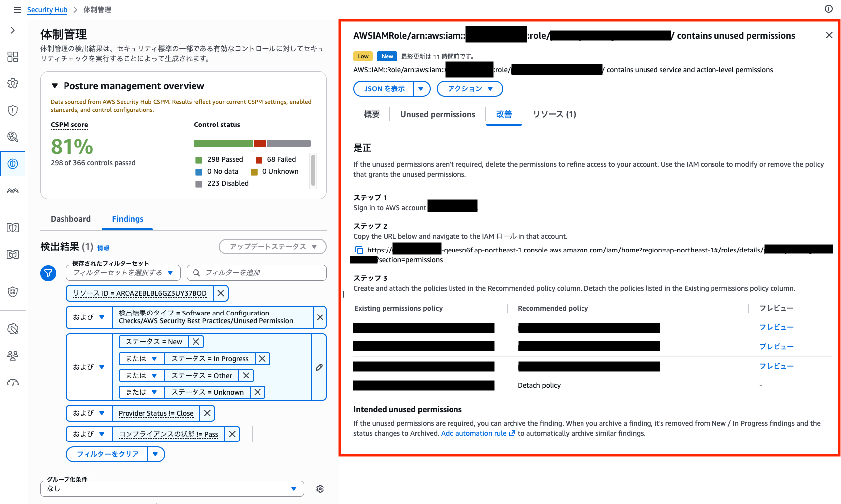
Task: Open the アップデートステータス dropdown
Action: tap(273, 247)
